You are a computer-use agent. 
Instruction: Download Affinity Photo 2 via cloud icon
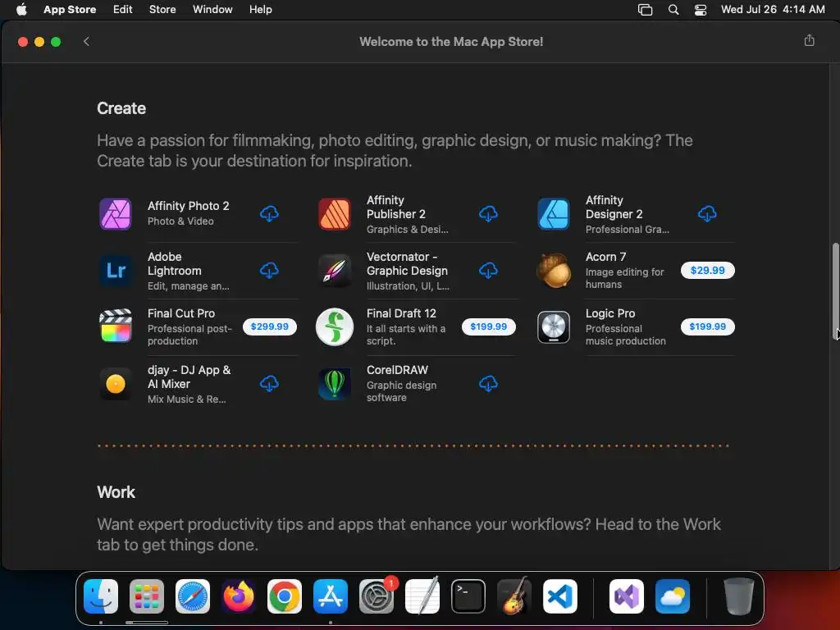coord(269,214)
